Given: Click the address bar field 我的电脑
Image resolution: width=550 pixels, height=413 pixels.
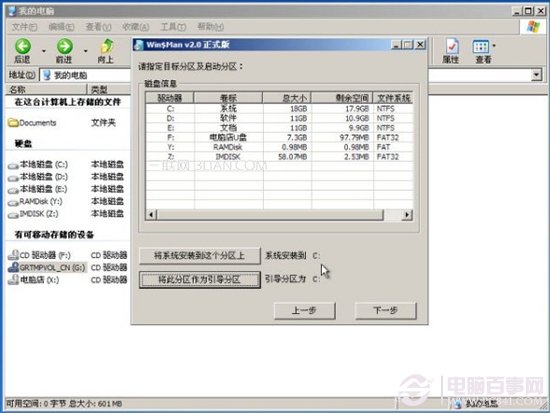Looking at the screenshot, I should [86, 75].
